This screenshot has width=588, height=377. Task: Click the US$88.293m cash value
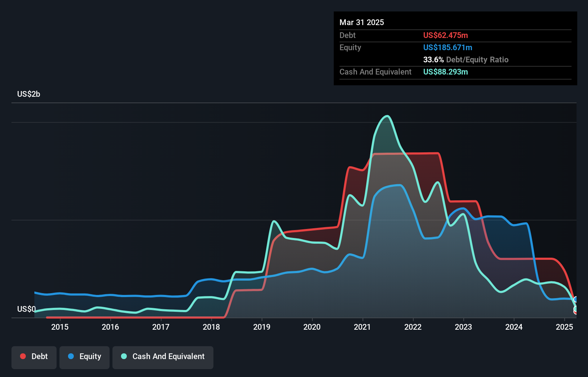[x=445, y=72]
